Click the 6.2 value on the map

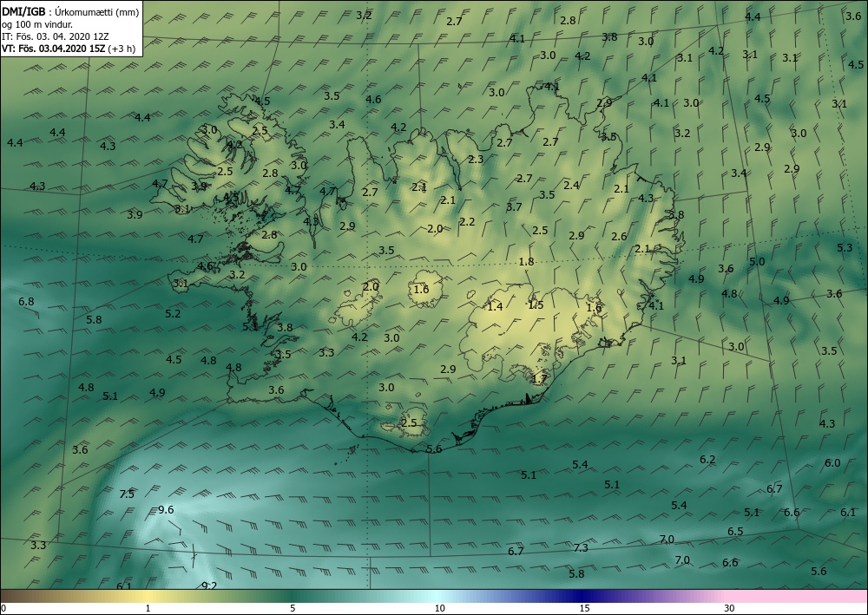coord(707,460)
